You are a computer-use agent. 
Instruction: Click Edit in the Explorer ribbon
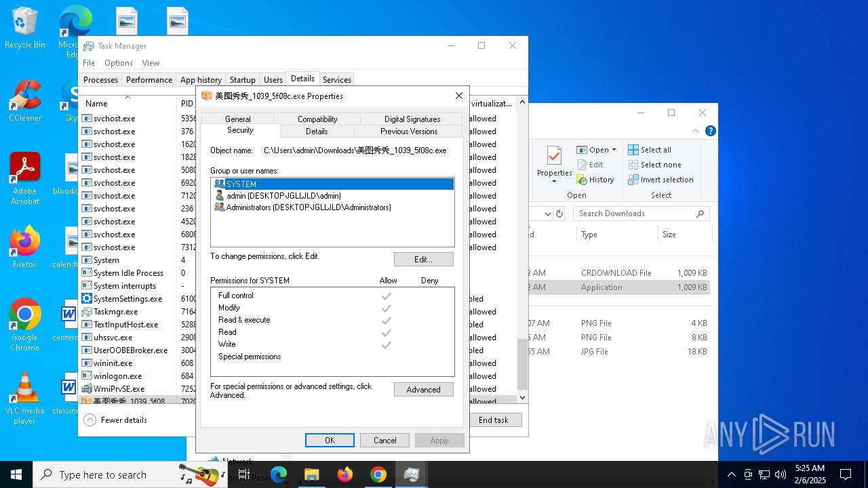coord(590,165)
